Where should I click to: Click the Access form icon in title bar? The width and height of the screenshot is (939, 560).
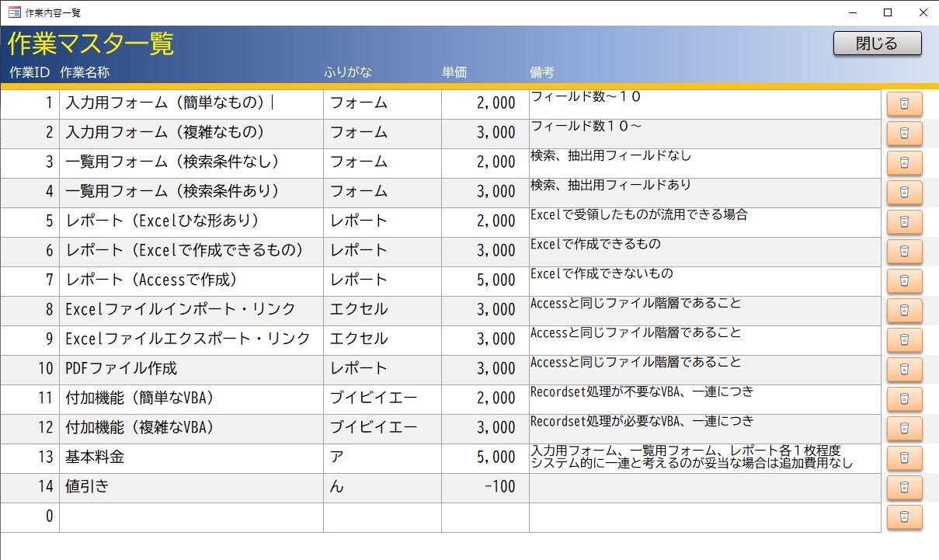click(x=14, y=12)
